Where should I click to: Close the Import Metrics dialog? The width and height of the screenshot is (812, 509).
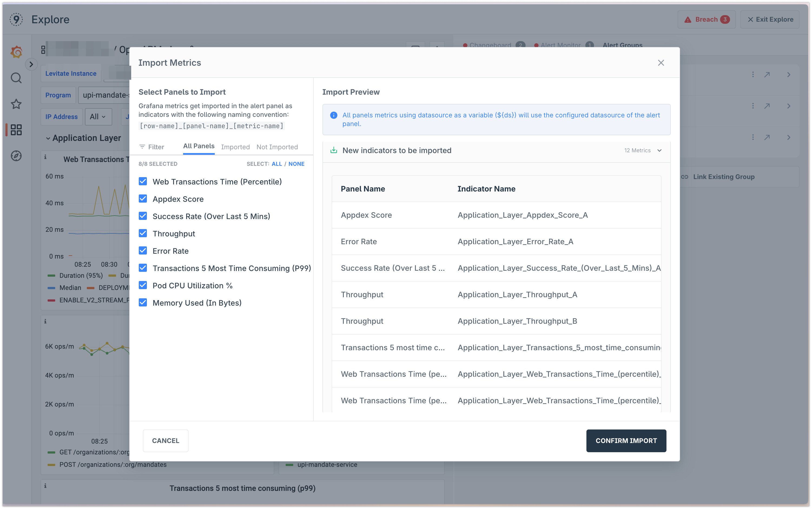[x=661, y=63]
